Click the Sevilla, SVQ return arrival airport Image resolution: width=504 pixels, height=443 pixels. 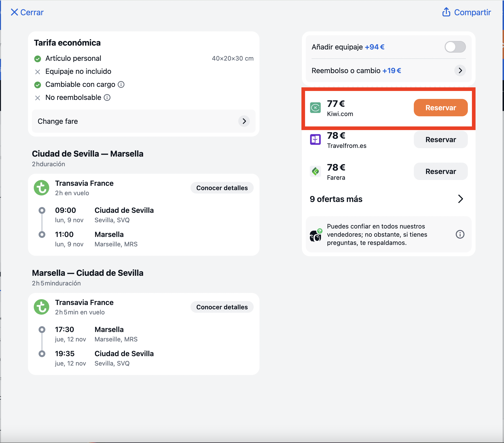112,363
